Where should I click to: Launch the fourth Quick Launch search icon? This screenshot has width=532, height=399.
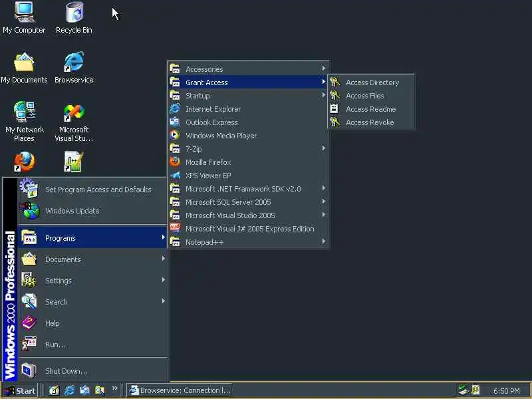point(100,390)
